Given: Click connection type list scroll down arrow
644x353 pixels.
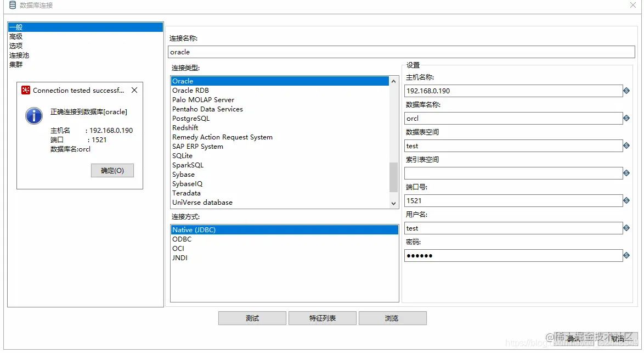Looking at the screenshot, I should tap(393, 204).
